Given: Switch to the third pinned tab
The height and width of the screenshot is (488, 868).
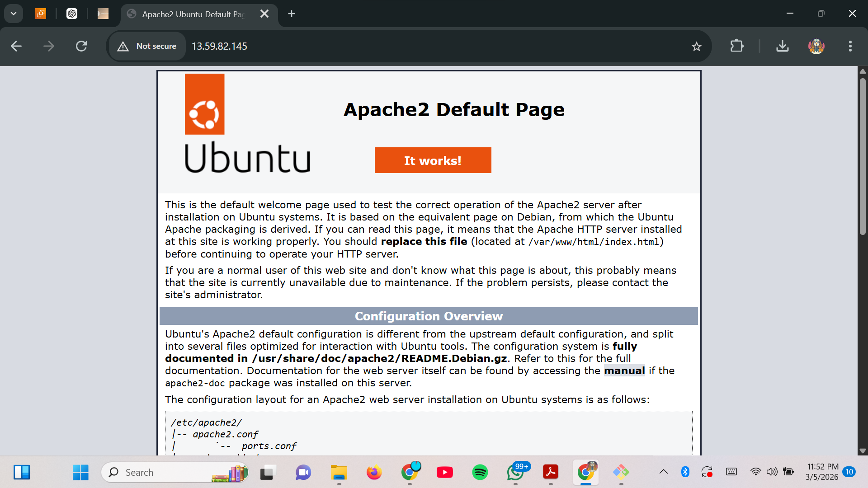Looking at the screenshot, I should coord(103,14).
